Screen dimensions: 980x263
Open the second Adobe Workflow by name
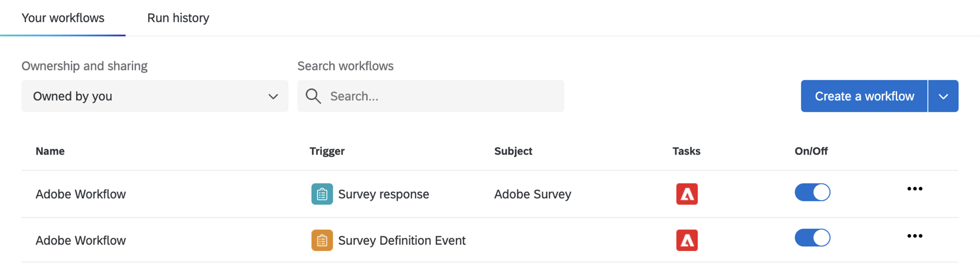81,241
